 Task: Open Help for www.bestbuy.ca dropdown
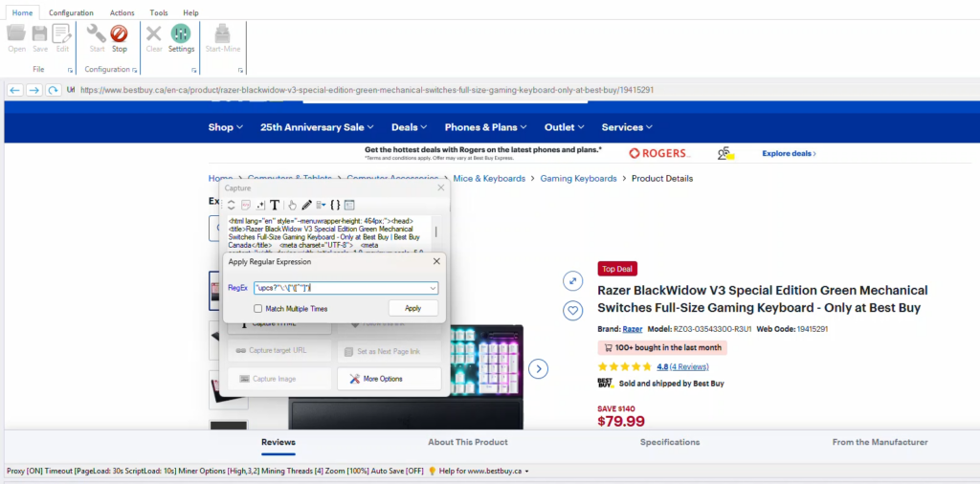[x=484, y=471]
